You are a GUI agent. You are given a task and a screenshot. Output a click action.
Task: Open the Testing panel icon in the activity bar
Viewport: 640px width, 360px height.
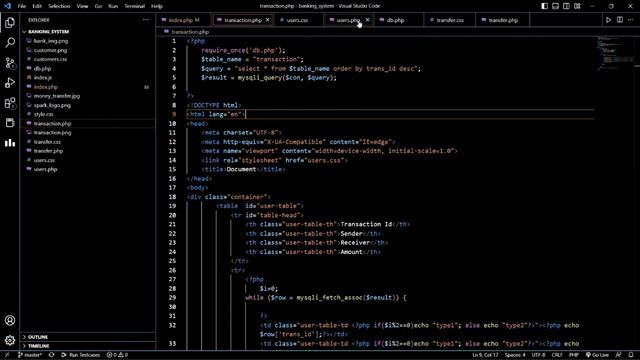pyautogui.click(x=10, y=122)
